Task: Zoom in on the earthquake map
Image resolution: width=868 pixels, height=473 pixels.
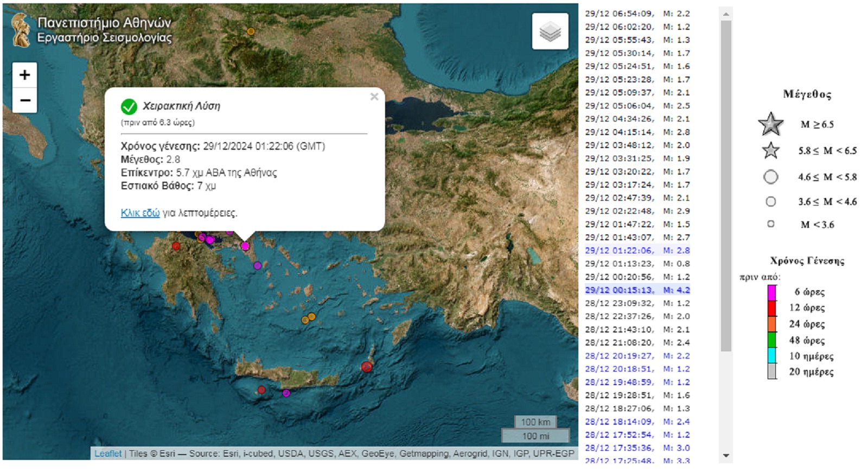Action: point(24,75)
